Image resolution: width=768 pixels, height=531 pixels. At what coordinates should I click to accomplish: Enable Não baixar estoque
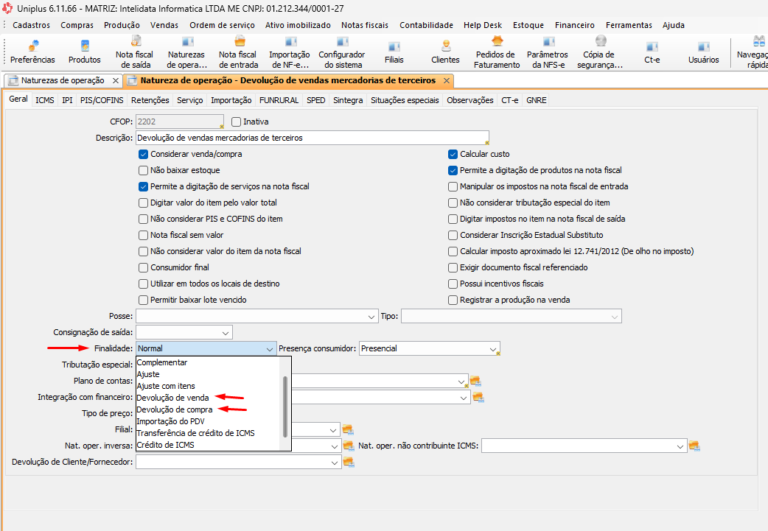[x=143, y=170]
